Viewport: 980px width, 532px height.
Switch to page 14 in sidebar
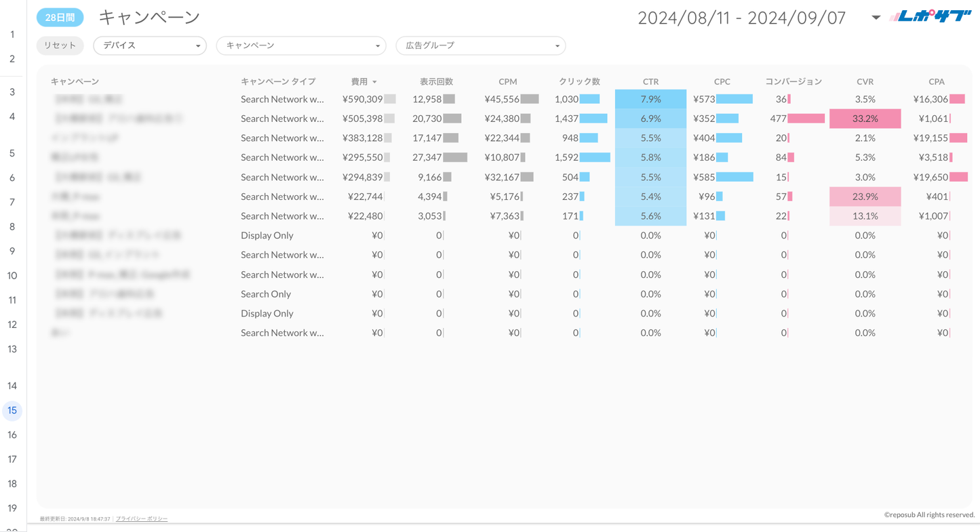12,386
